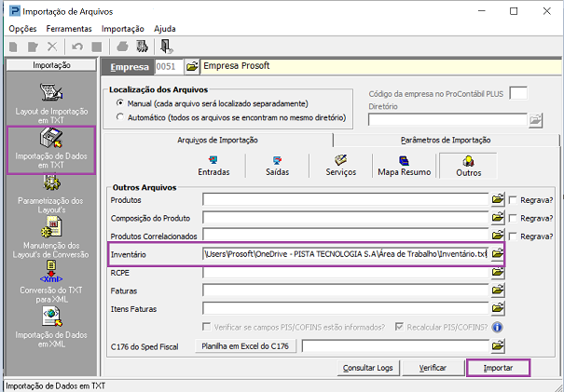Switch to Parâmetros de Importação tab
Image resolution: width=564 pixels, height=392 pixels.
[x=439, y=139]
